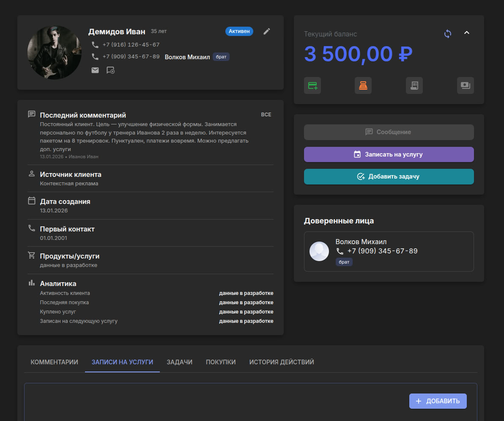The width and height of the screenshot is (504, 421).
Task: Click the client avatar photo of Демидов Иван
Action: pyautogui.click(x=55, y=52)
